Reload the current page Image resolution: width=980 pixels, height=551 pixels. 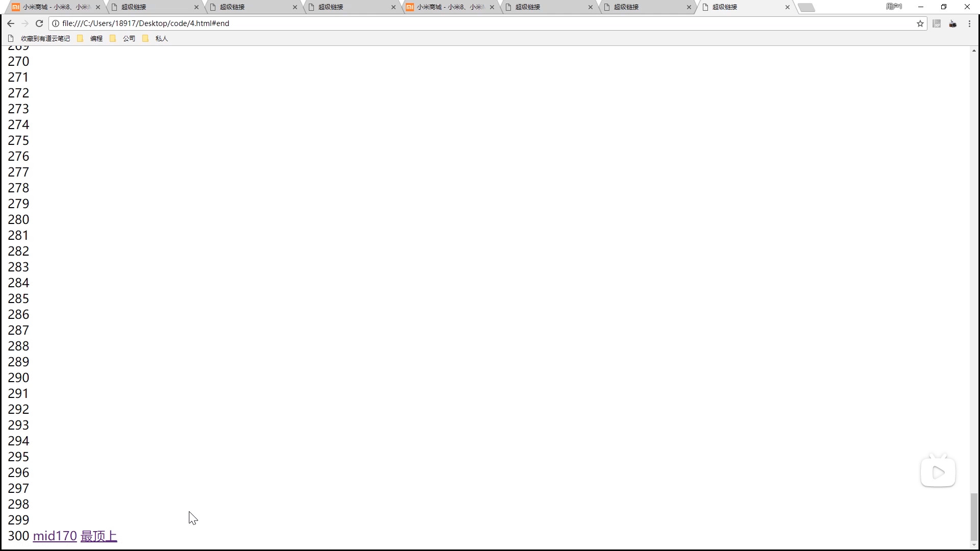[x=39, y=23]
